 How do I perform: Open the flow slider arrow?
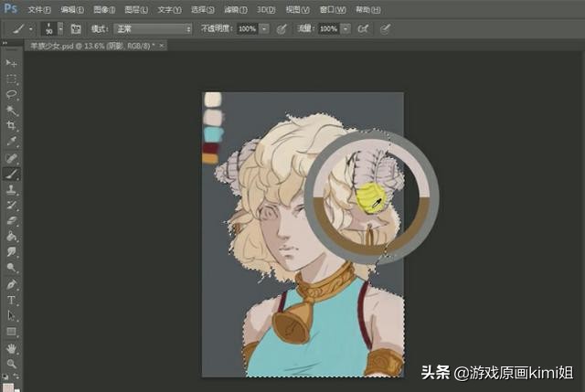click(x=346, y=28)
